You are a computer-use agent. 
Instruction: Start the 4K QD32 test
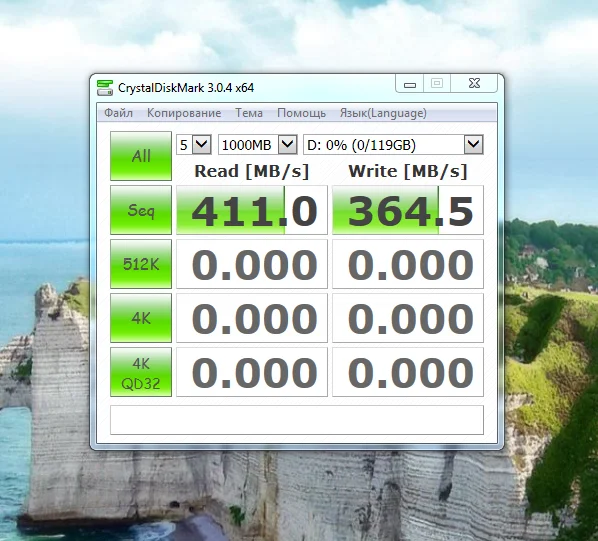coord(141,372)
